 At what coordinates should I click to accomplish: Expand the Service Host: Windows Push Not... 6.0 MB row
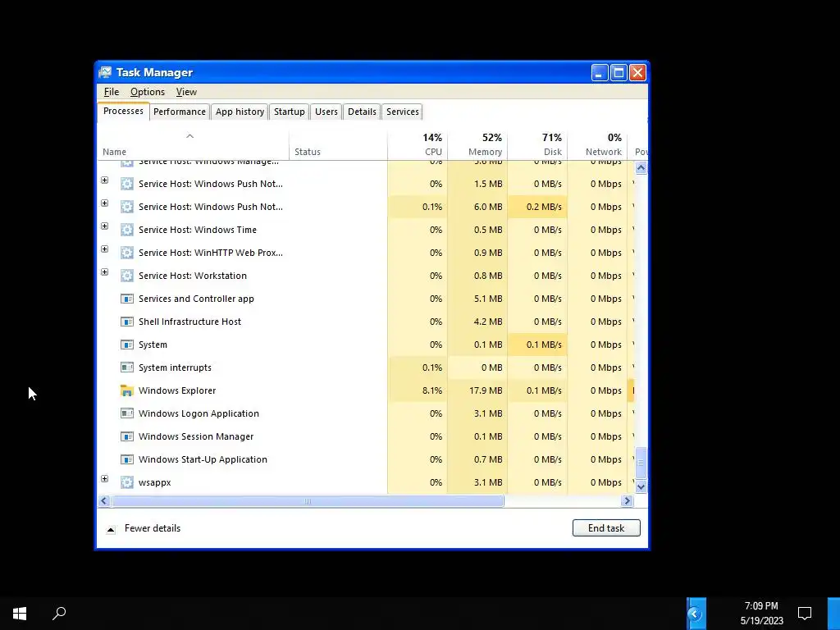[x=104, y=203]
